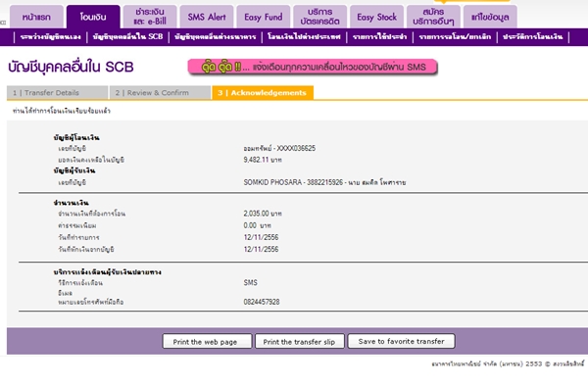Select step 2 Review & Confirm
588x386 pixels.
tap(160, 92)
